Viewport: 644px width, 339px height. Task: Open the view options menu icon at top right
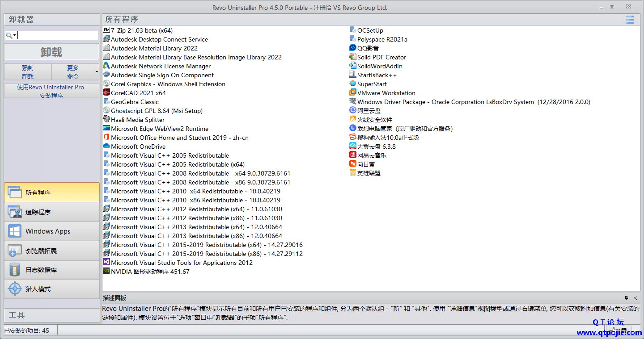630,20
